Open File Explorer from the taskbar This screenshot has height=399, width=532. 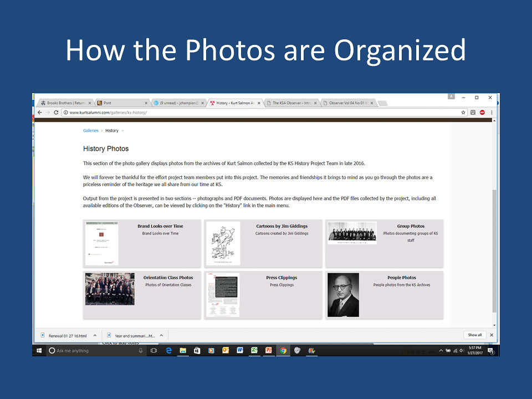click(182, 351)
